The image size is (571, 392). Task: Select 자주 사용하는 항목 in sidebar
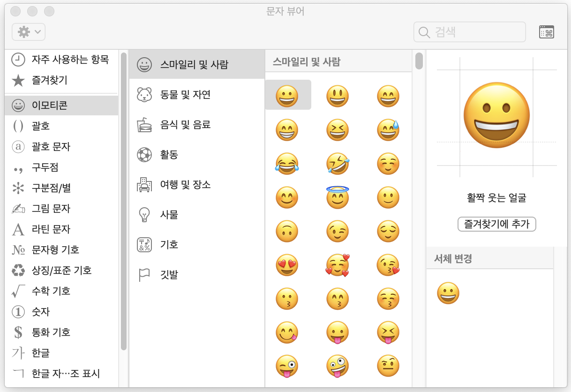point(61,60)
